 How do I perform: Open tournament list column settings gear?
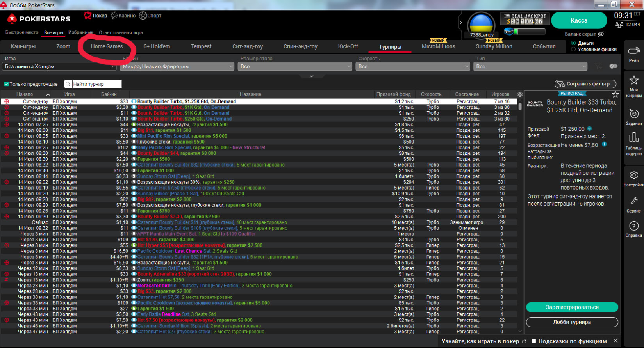click(x=520, y=94)
